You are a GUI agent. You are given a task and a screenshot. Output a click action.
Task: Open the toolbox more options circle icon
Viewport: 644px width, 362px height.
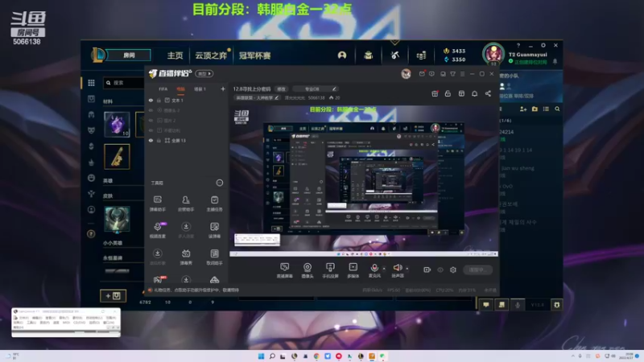[220, 183]
